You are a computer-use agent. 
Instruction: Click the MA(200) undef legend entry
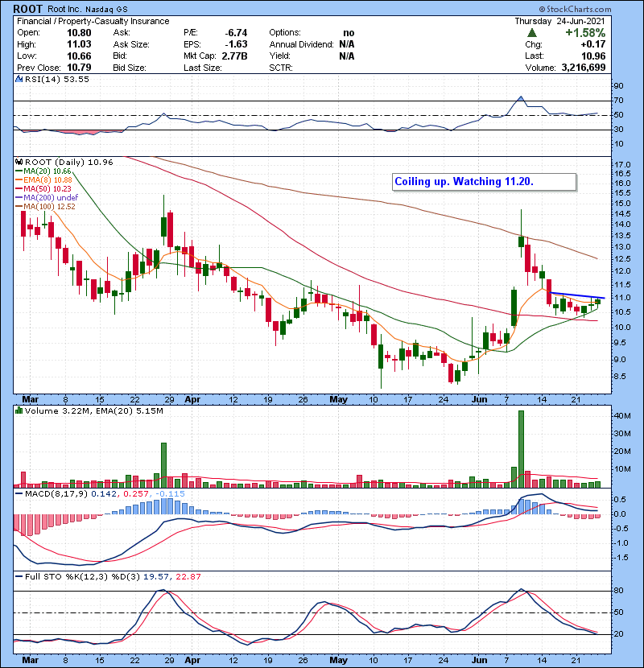pyautogui.click(x=47, y=198)
